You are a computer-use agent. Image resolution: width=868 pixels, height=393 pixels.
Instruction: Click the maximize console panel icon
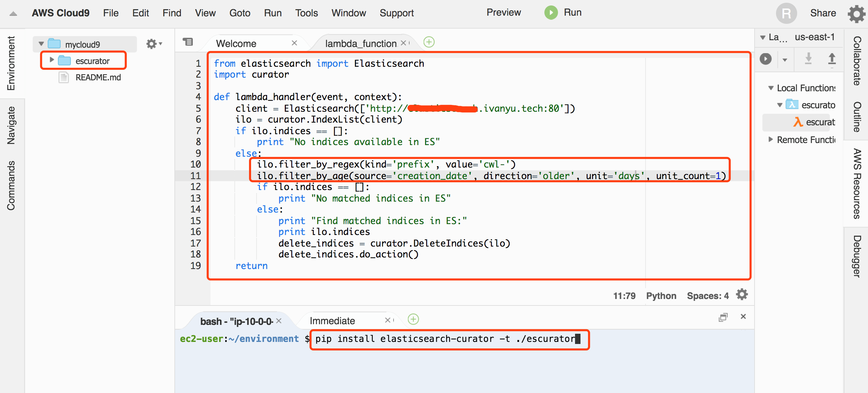tap(723, 317)
